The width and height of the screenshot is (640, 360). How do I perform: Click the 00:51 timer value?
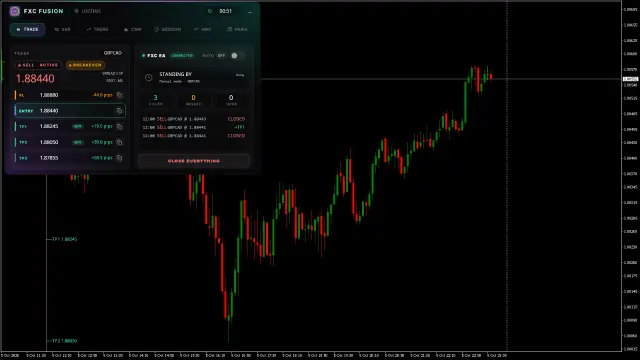point(225,11)
